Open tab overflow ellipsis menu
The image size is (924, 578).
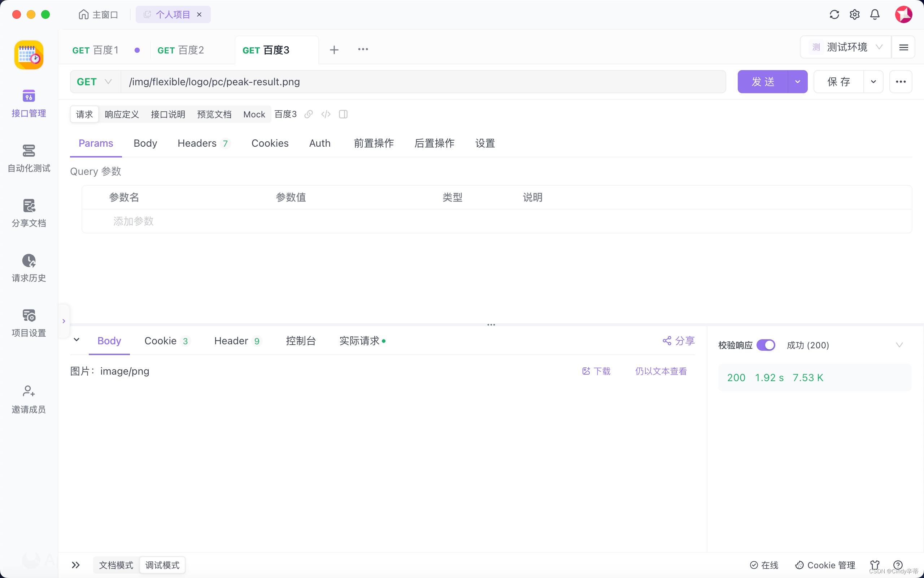(x=363, y=49)
